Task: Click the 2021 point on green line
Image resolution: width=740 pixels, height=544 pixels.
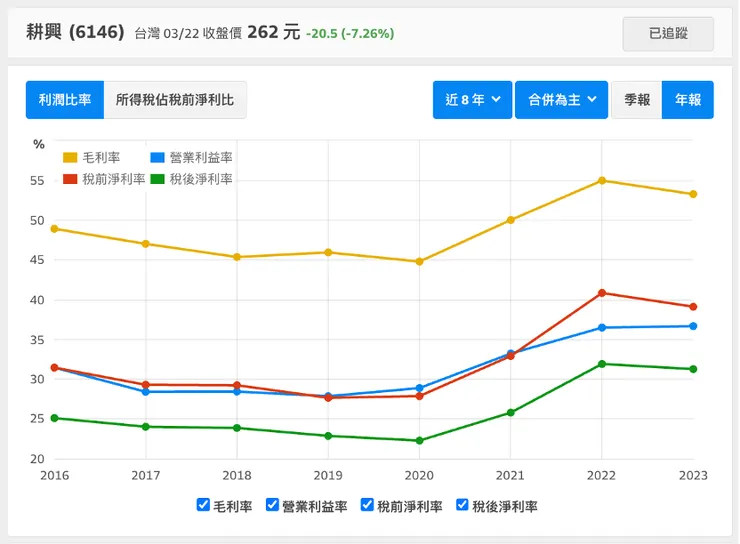Action: click(511, 412)
